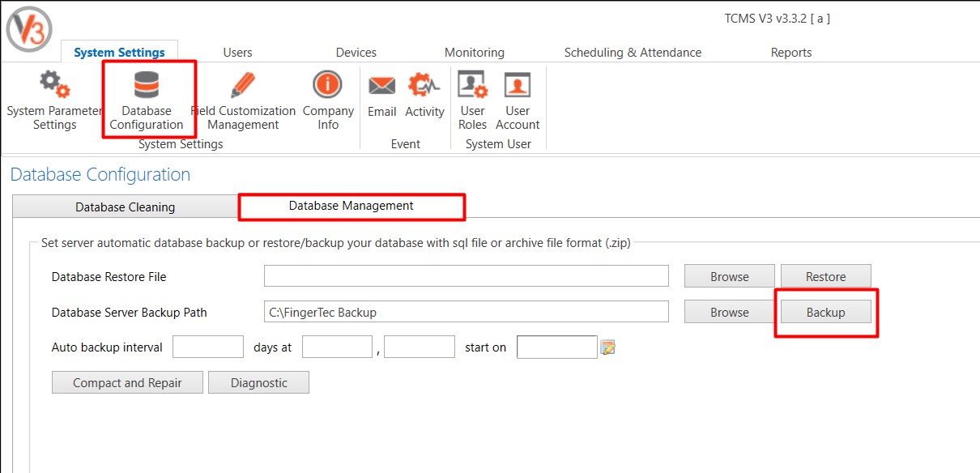Click the Auto backup interval days field
The height and width of the screenshot is (473, 980).
click(x=207, y=347)
